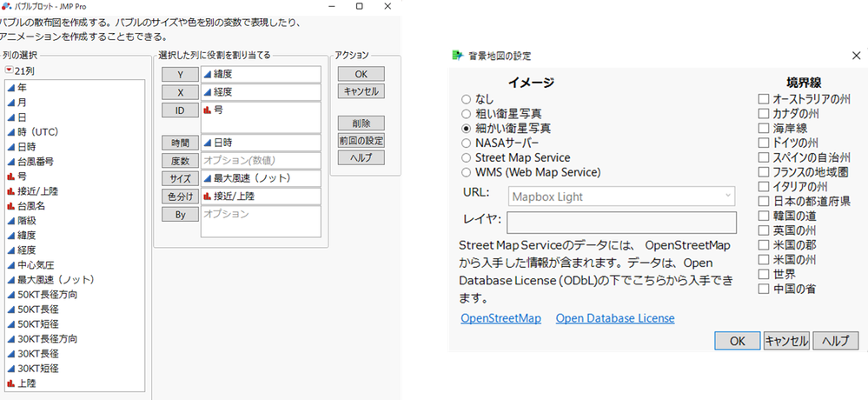868x400 pixels.
Task: Click the 削除 button
Action: click(361, 123)
